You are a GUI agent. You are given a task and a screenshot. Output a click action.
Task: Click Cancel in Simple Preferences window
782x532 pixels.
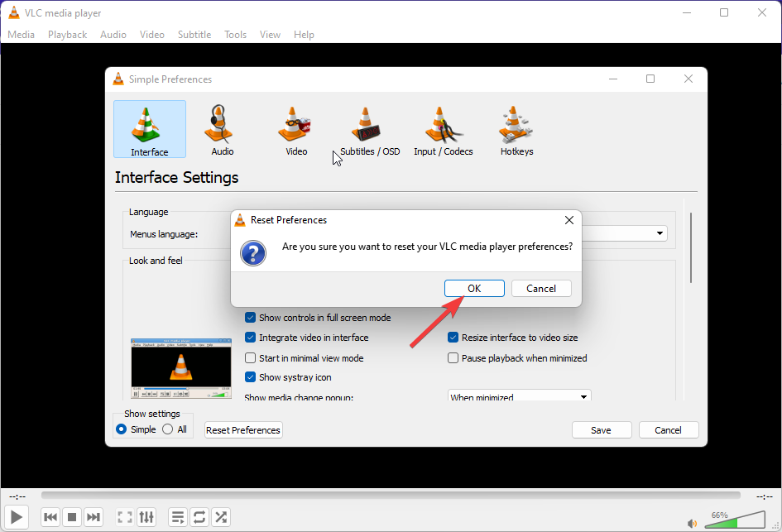[669, 429]
